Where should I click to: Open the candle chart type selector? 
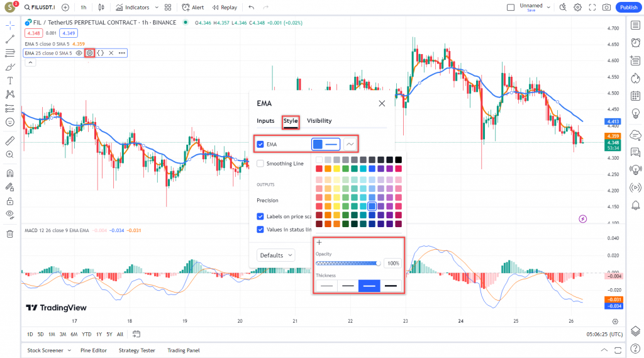click(101, 8)
